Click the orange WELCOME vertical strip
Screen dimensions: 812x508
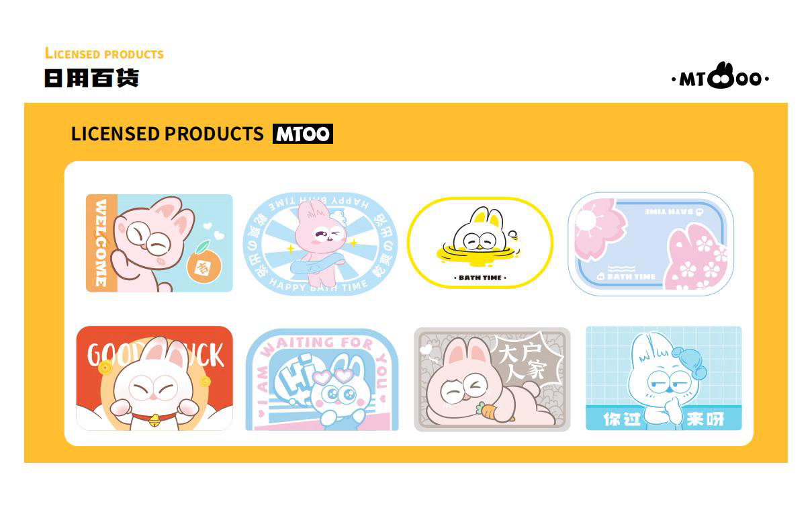pos(101,243)
